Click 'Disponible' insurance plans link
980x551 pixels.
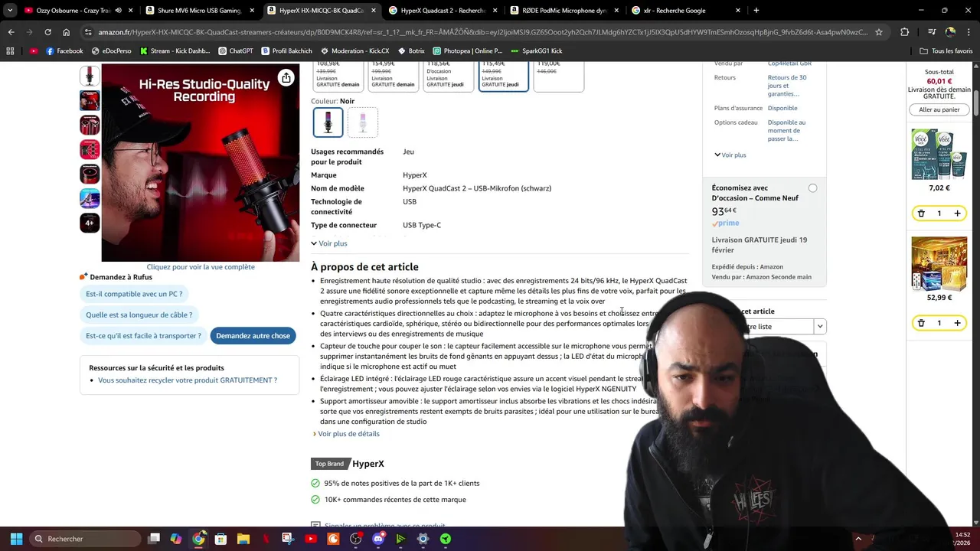(782, 108)
